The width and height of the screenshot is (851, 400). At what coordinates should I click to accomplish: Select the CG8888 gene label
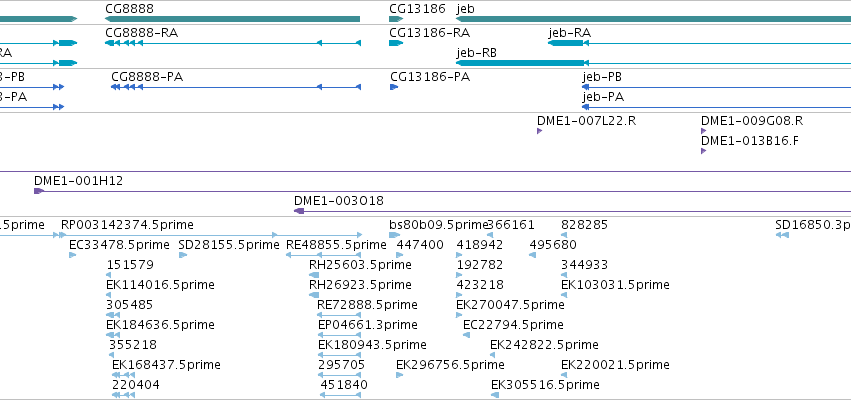point(130,9)
